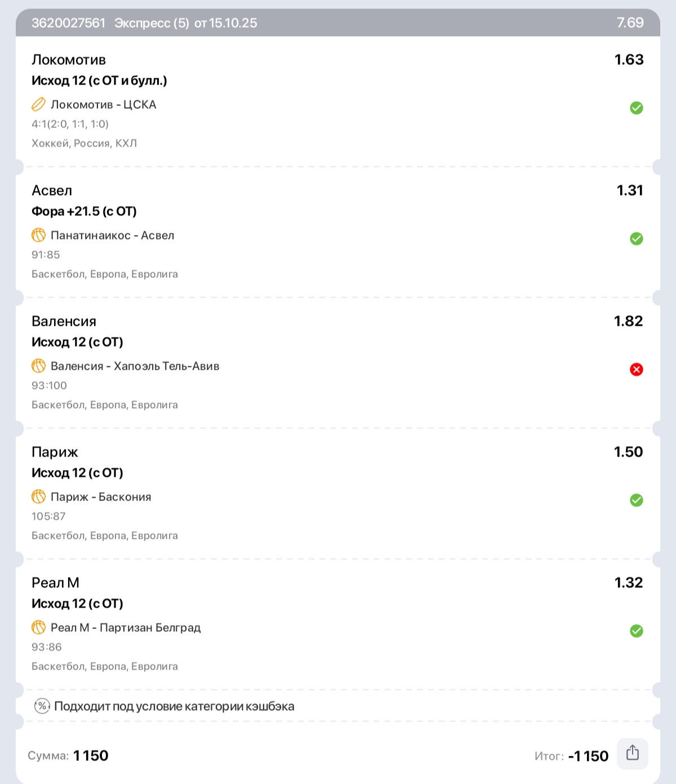Tap the share icon at bottom right
This screenshot has height=784, width=676.
click(x=633, y=753)
